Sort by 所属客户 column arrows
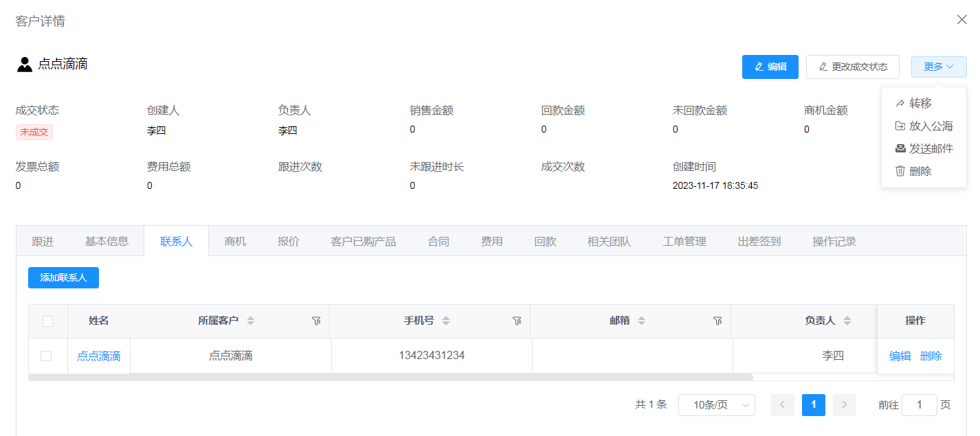 click(x=251, y=321)
